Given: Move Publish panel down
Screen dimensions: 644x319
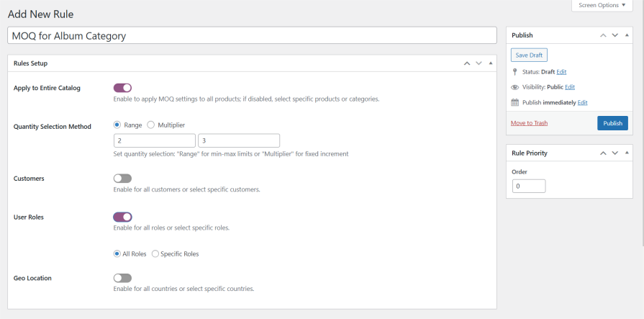Looking at the screenshot, I should click(x=615, y=35).
